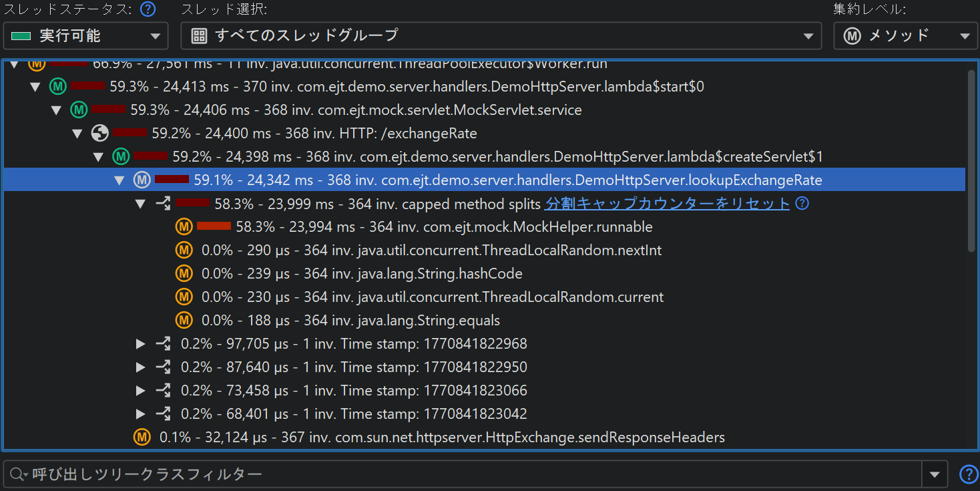Click the thread status help icon
The image size is (980, 491).
148,9
